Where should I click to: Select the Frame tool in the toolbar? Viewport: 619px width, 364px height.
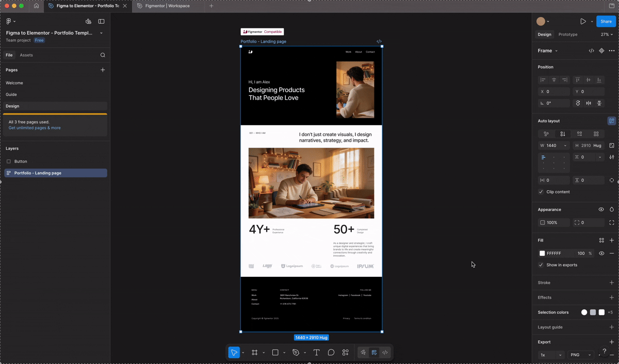254,352
